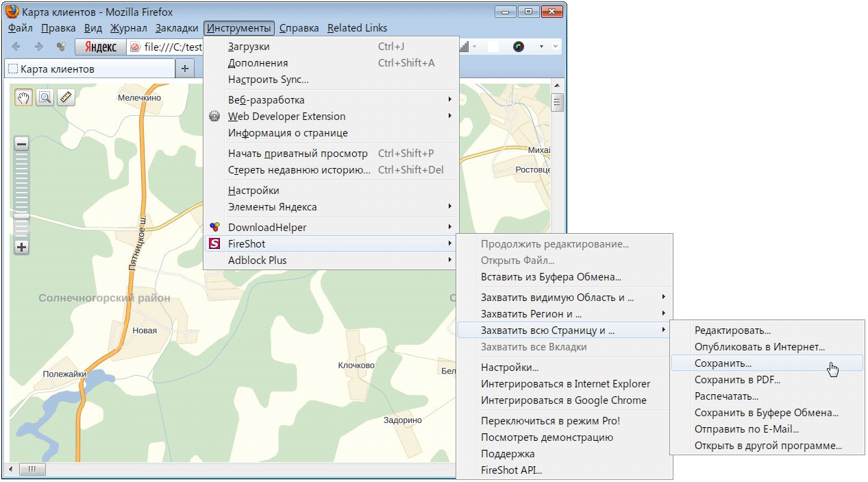Expand the Элементы Яндекса submenu
Image resolution: width=868 pixels, height=482 pixels.
(x=331, y=207)
